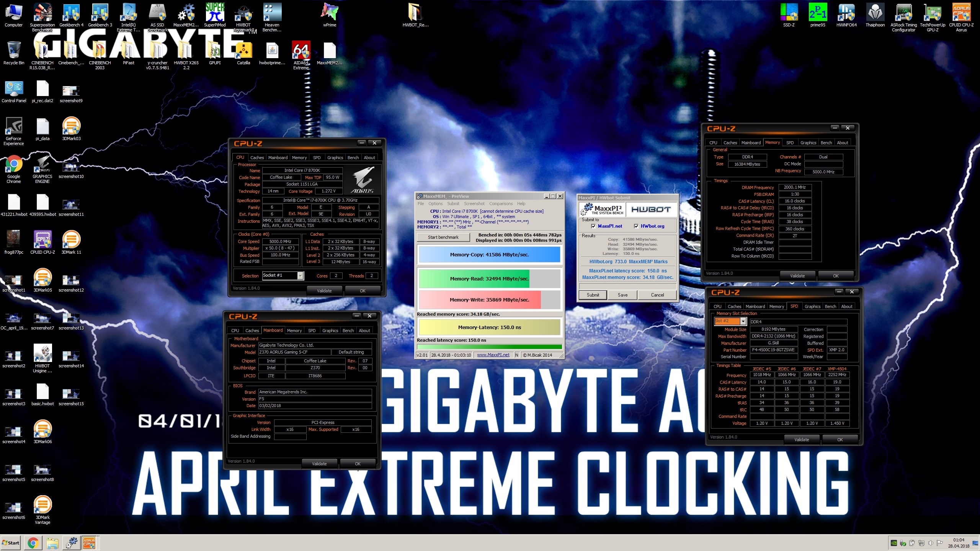Image resolution: width=980 pixels, height=551 pixels.
Task: Open 3DMark Vantage desktop icon
Action: point(42,510)
